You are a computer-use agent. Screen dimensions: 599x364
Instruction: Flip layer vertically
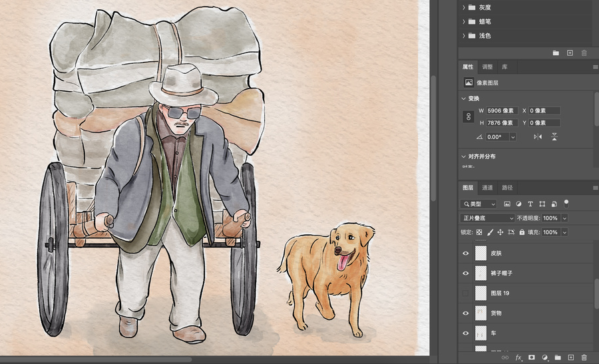[554, 136]
